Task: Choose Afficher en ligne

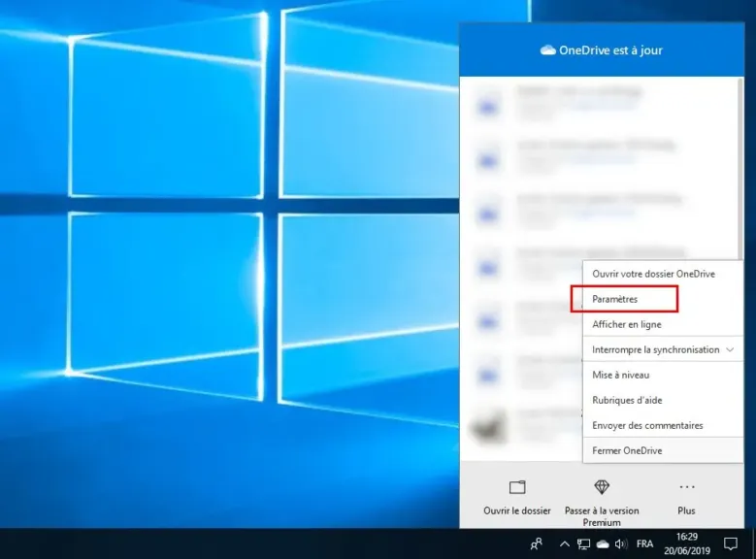Action: [663, 324]
